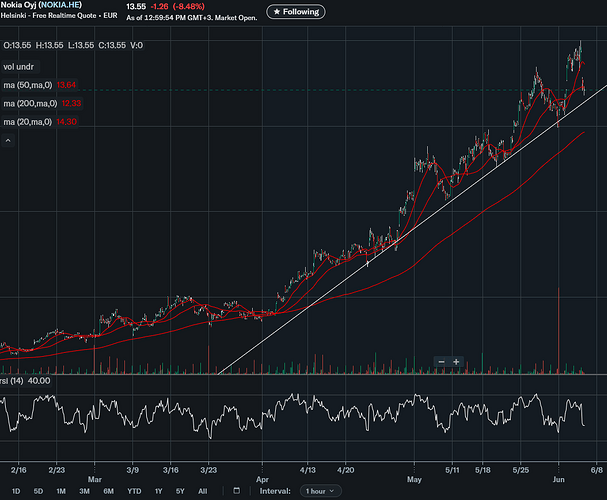Screen dimensions: 607x500
Task: Click the market status timestamp text
Action: click(192, 18)
